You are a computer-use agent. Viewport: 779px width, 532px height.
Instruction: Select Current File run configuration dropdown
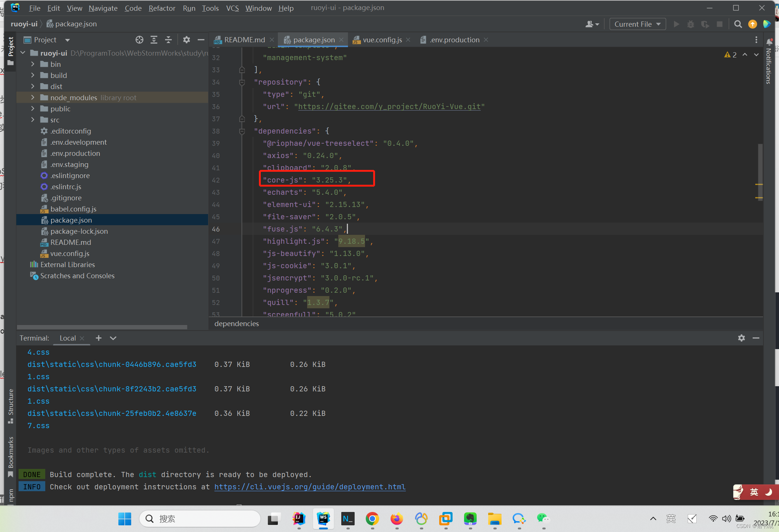pyautogui.click(x=636, y=24)
